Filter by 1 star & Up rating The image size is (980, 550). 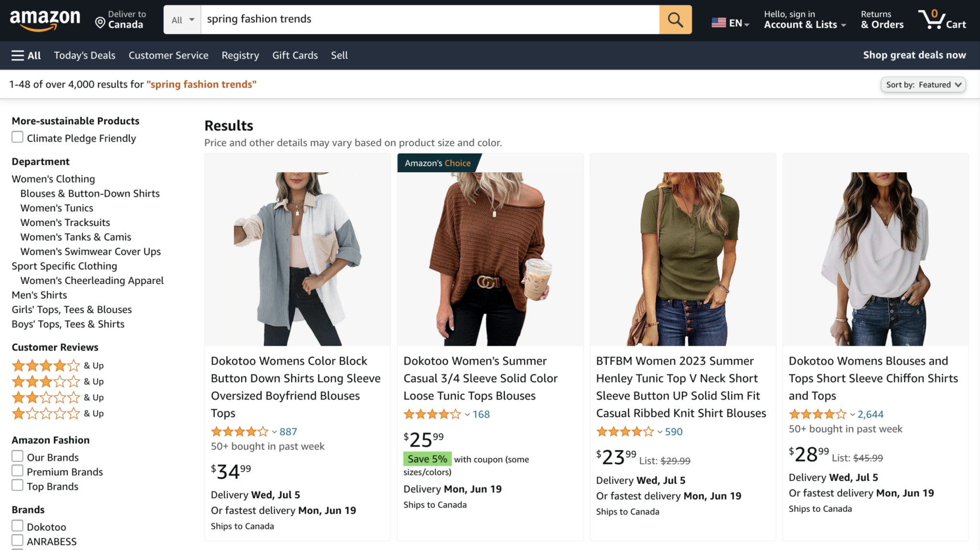tap(46, 414)
